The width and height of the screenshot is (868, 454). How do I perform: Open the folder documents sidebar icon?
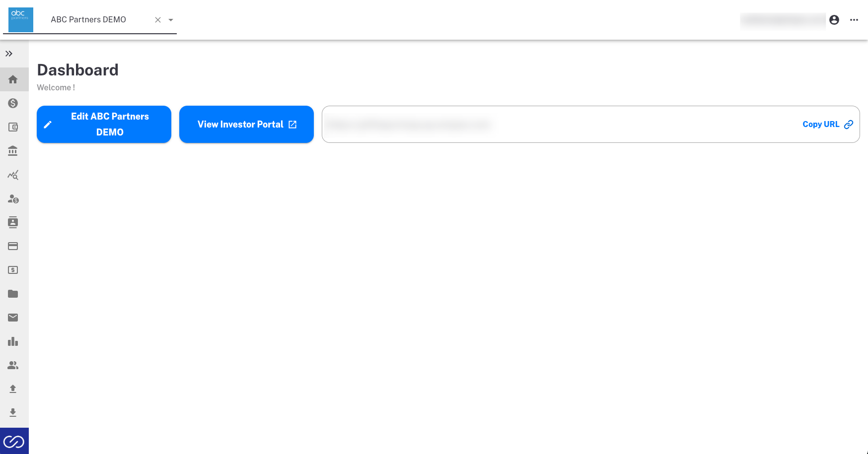tap(13, 294)
